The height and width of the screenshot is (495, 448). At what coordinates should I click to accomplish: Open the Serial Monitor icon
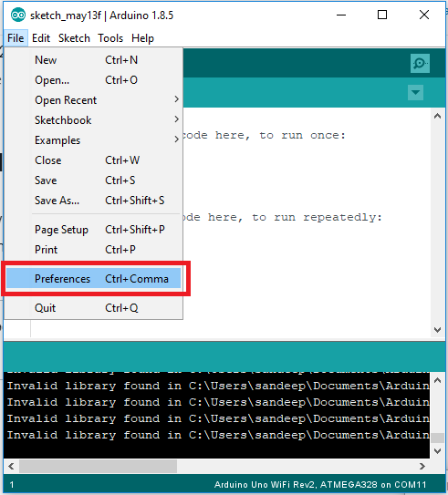420,64
